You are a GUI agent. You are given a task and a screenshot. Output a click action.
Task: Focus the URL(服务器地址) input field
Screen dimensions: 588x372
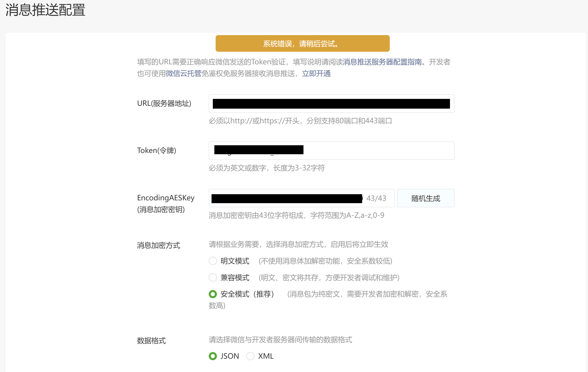pyautogui.click(x=331, y=104)
